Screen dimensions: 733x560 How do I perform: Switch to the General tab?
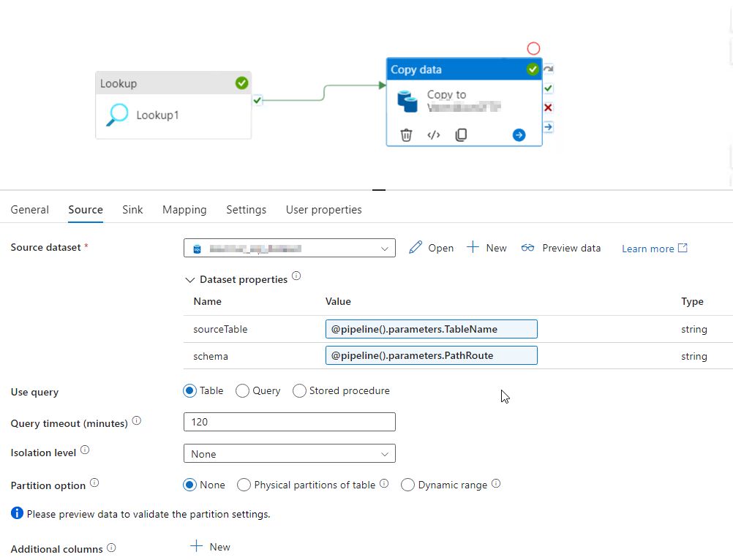[x=29, y=210]
